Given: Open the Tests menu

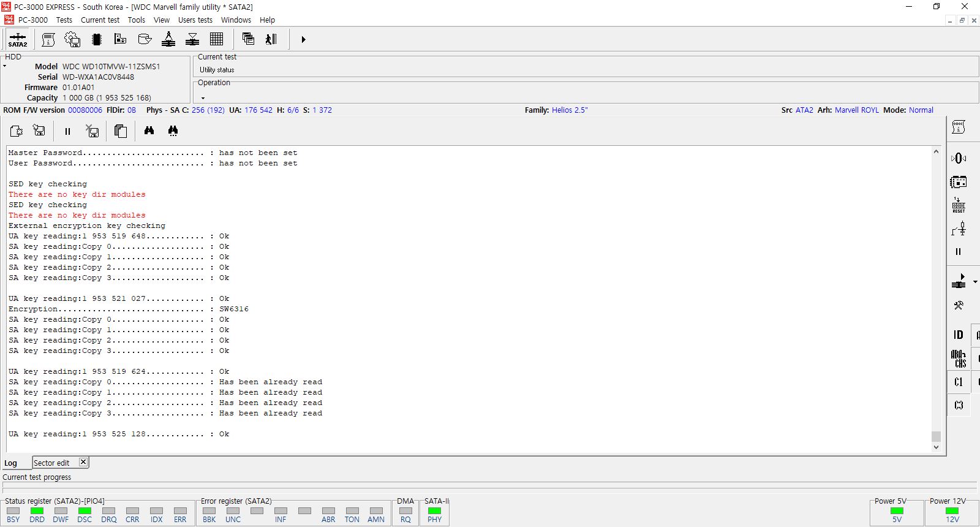Looking at the screenshot, I should (x=64, y=20).
